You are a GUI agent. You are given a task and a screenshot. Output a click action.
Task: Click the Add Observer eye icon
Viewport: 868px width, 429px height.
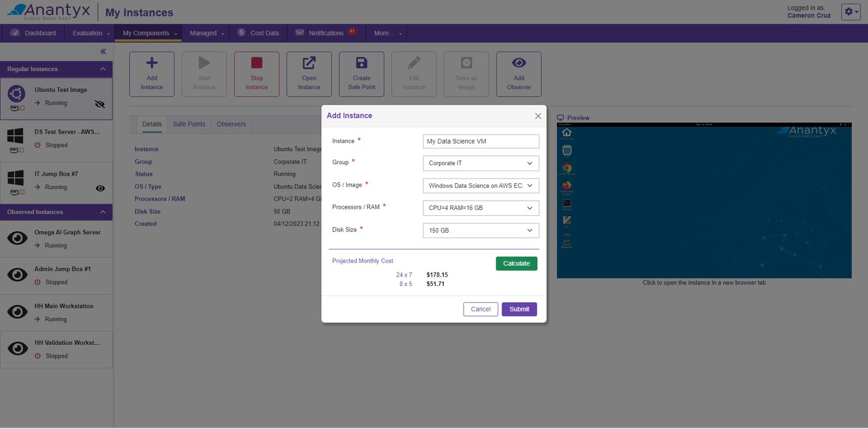(519, 63)
